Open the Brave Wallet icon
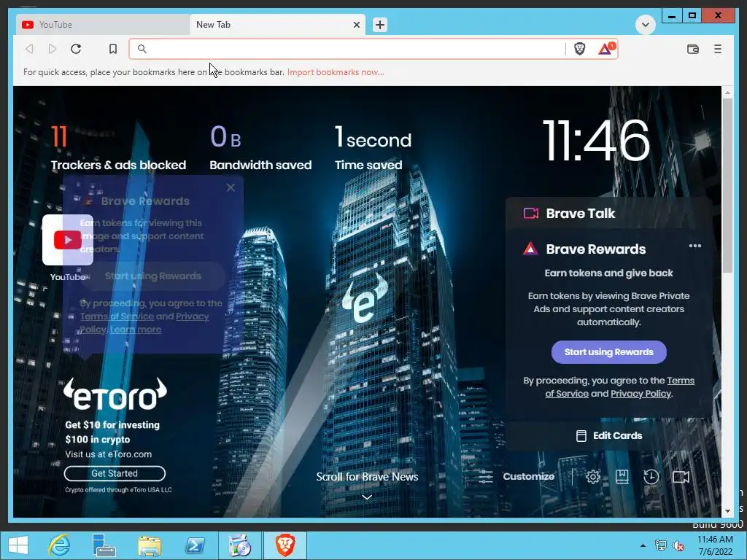This screenshot has height=560, width=747. [x=693, y=49]
